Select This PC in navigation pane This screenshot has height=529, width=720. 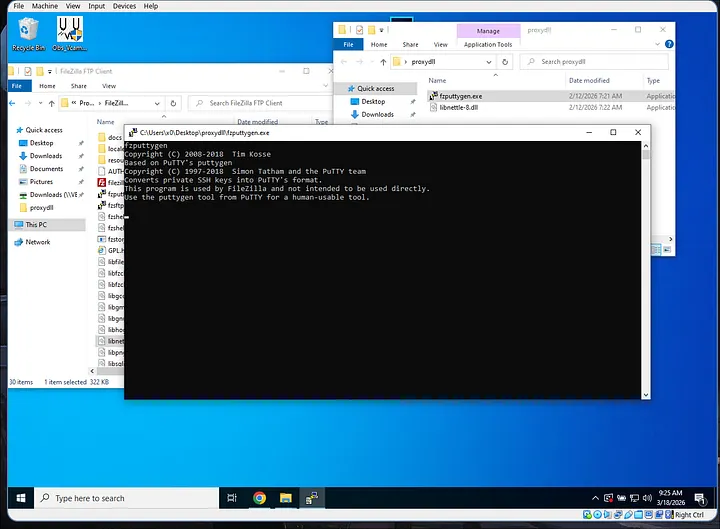(36, 225)
